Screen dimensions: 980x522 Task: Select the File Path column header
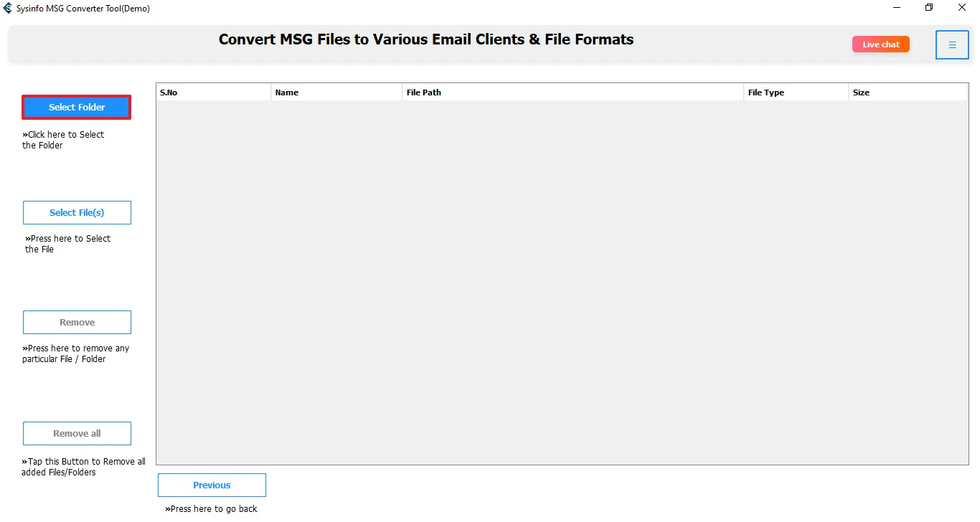[573, 92]
